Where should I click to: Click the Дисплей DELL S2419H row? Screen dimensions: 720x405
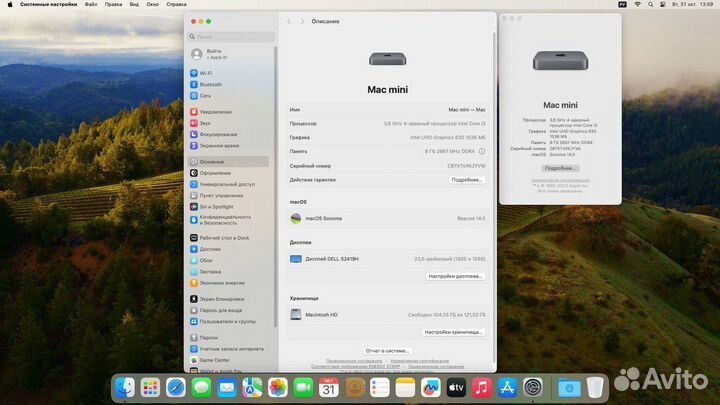click(387, 259)
